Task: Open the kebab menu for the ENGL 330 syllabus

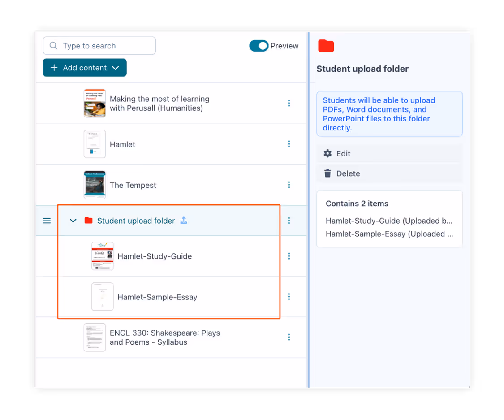Action: (289, 337)
